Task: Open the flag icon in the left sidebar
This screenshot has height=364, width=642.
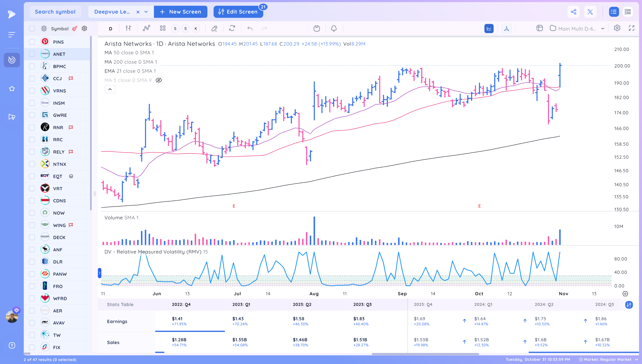Action: click(x=12, y=117)
